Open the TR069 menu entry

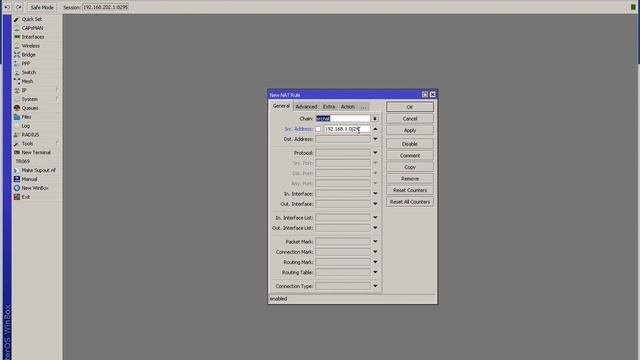(x=22, y=161)
